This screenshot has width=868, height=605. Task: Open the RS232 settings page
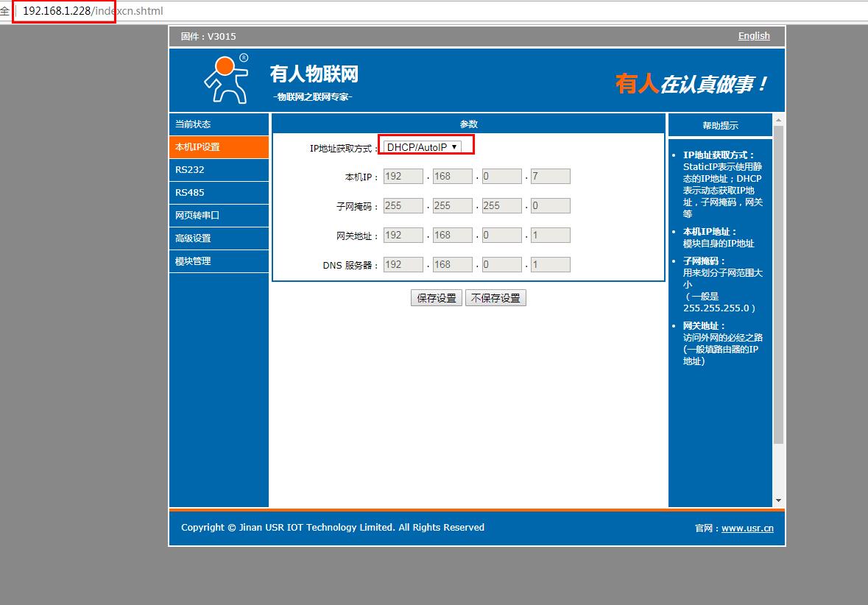pos(219,170)
